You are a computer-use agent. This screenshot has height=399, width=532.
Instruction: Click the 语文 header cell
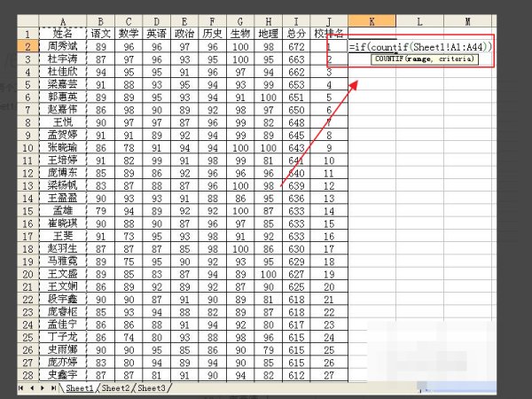tap(101, 34)
